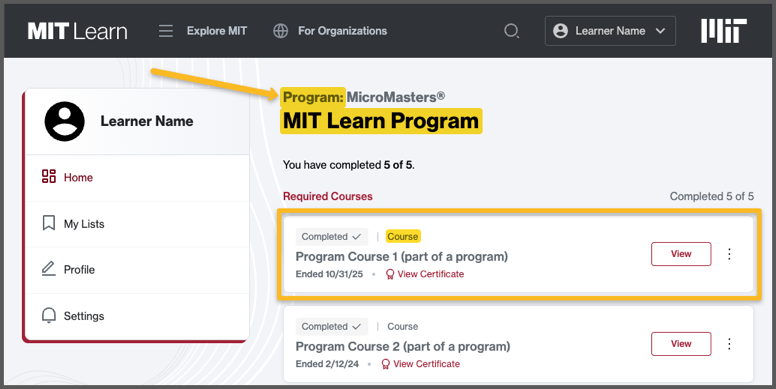Image resolution: width=776 pixels, height=389 pixels.
Task: Click Completed badge on Program Course 2
Action: coord(332,327)
